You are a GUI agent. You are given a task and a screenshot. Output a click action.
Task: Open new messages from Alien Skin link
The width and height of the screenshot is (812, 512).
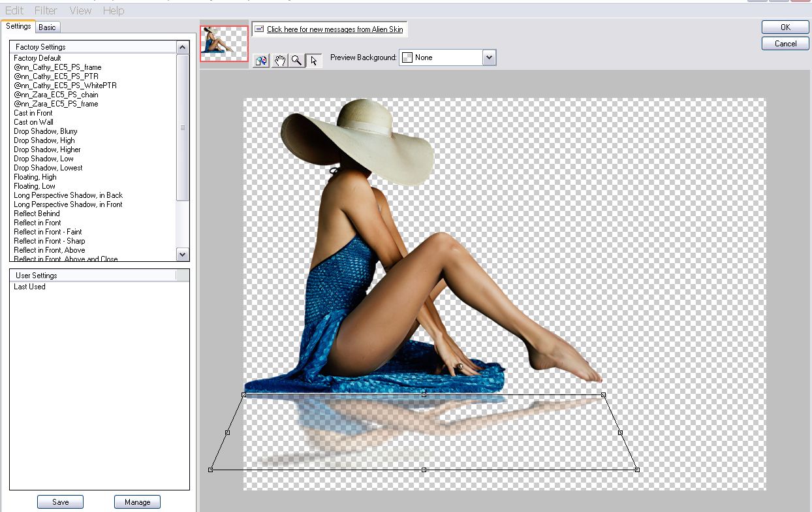[x=335, y=29]
